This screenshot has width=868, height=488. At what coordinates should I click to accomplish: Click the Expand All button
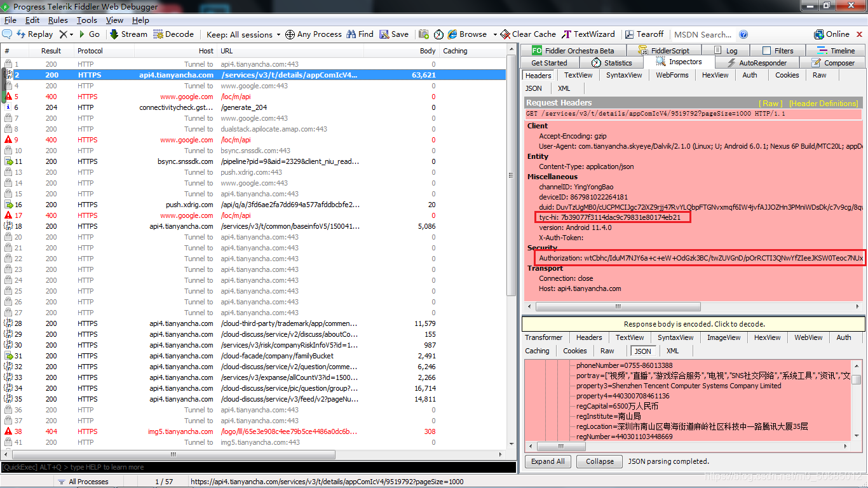coord(548,461)
